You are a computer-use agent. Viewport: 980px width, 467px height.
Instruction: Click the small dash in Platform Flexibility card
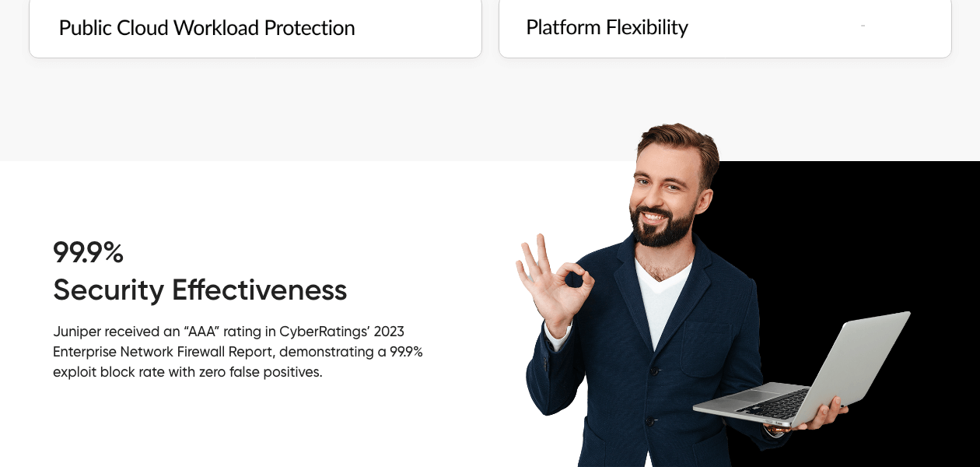coord(863,27)
